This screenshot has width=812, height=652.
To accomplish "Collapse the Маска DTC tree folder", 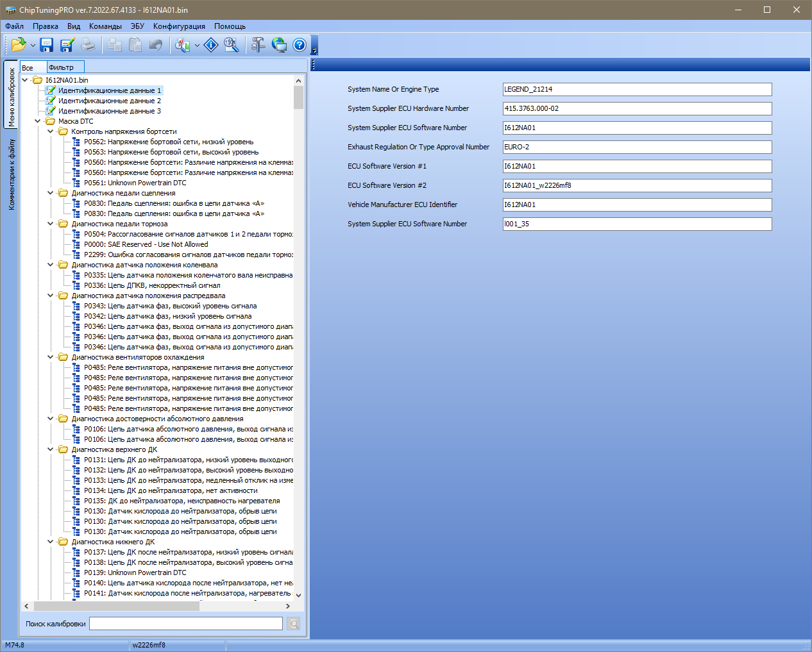I will tap(38, 121).
